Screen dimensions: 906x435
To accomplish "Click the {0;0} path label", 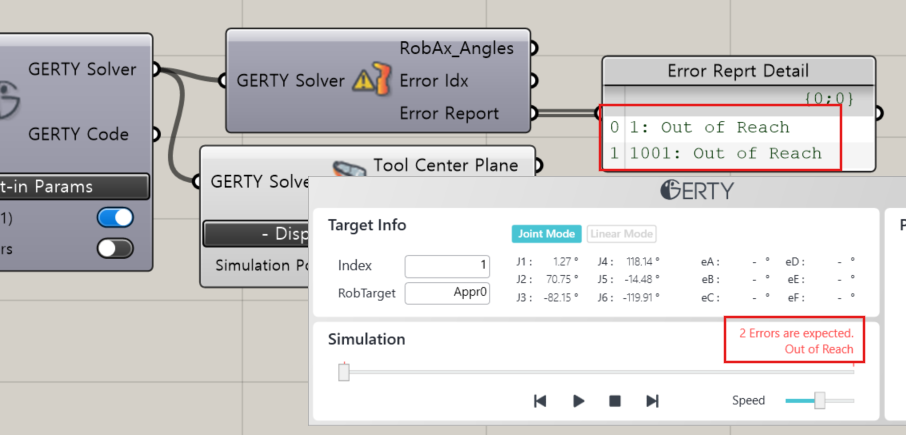I will [829, 99].
